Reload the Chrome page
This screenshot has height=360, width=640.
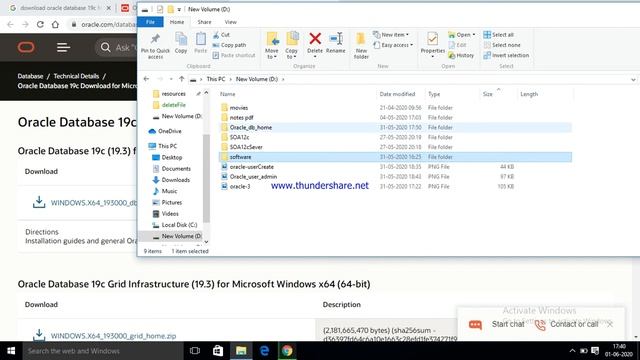point(40,24)
